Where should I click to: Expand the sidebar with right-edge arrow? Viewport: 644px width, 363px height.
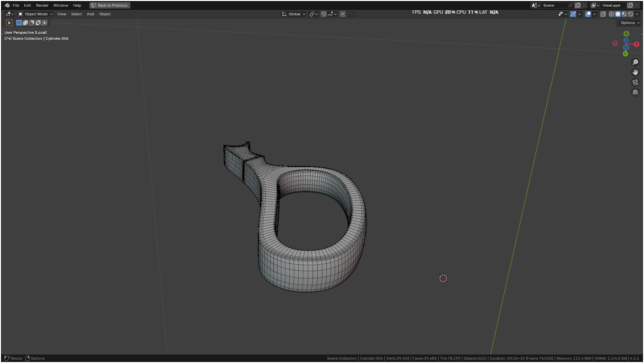tap(641, 34)
